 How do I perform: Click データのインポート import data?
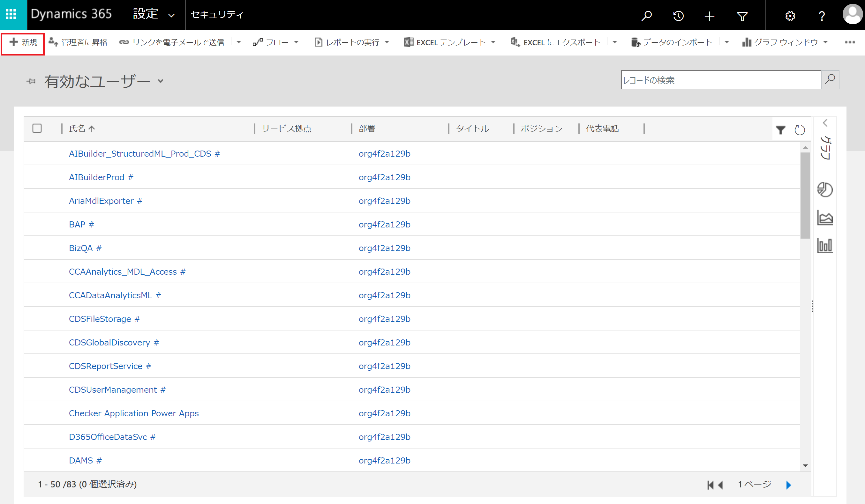coord(672,42)
